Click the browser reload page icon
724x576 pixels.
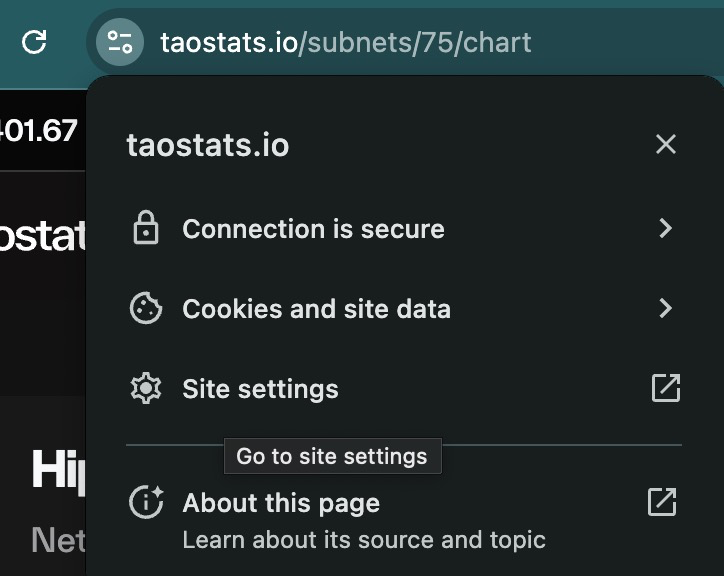[34, 42]
